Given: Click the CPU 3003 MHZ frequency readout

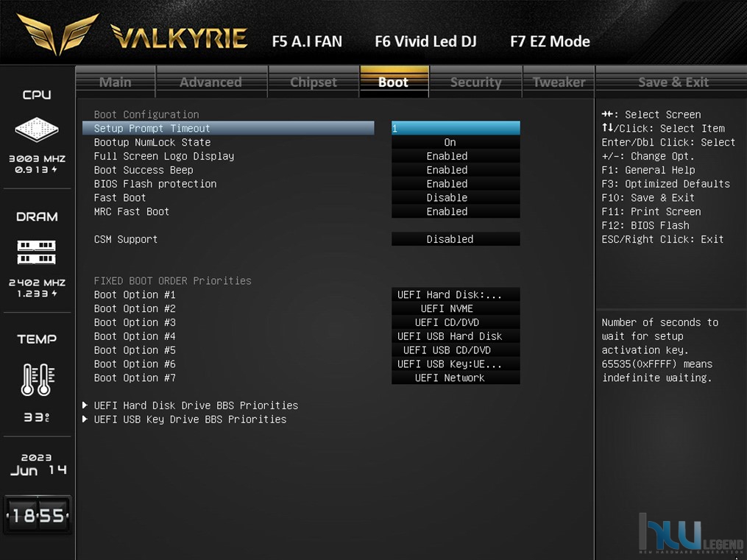Looking at the screenshot, I should point(37,158).
